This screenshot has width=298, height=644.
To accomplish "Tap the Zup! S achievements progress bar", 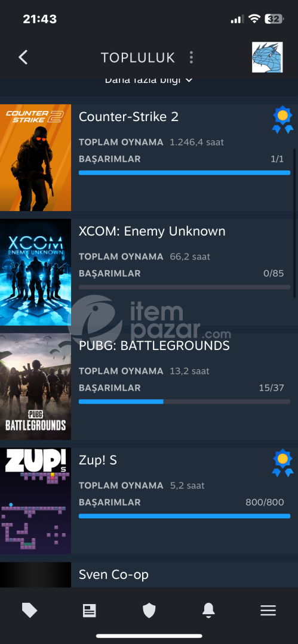I will click(185, 516).
